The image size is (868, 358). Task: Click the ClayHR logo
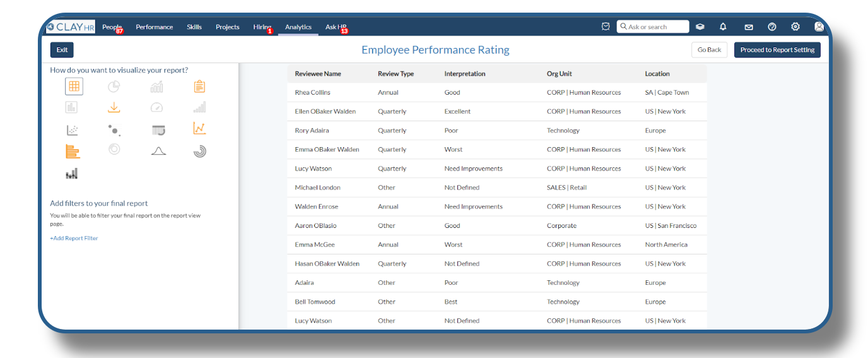click(x=71, y=27)
